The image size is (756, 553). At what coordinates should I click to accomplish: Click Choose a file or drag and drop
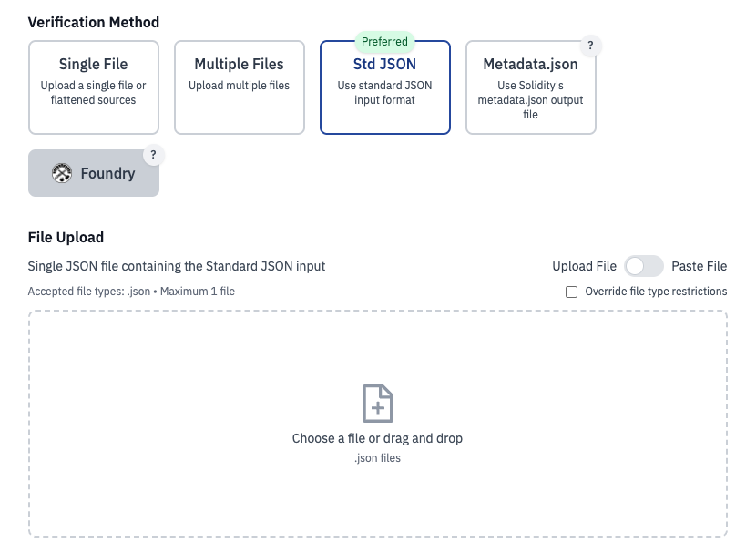(x=377, y=437)
